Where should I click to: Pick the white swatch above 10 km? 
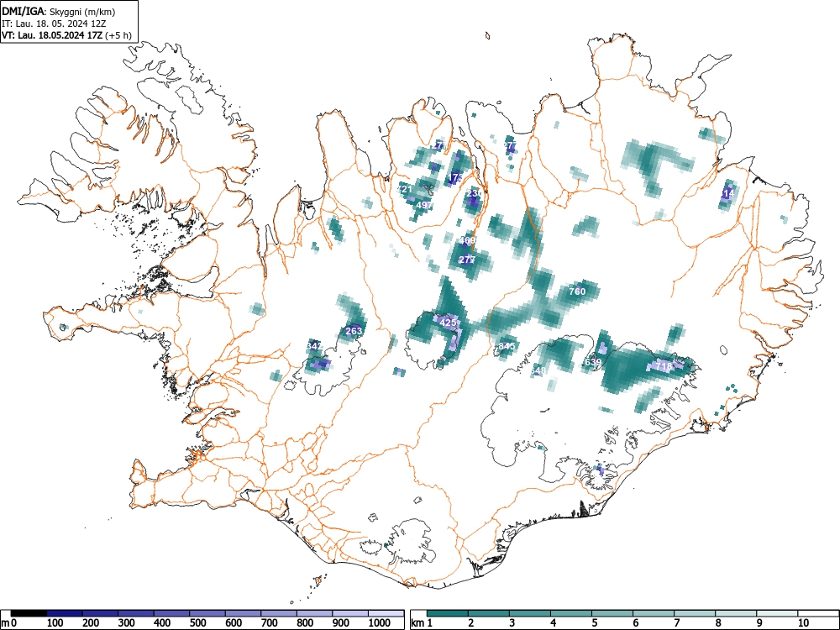(x=818, y=613)
